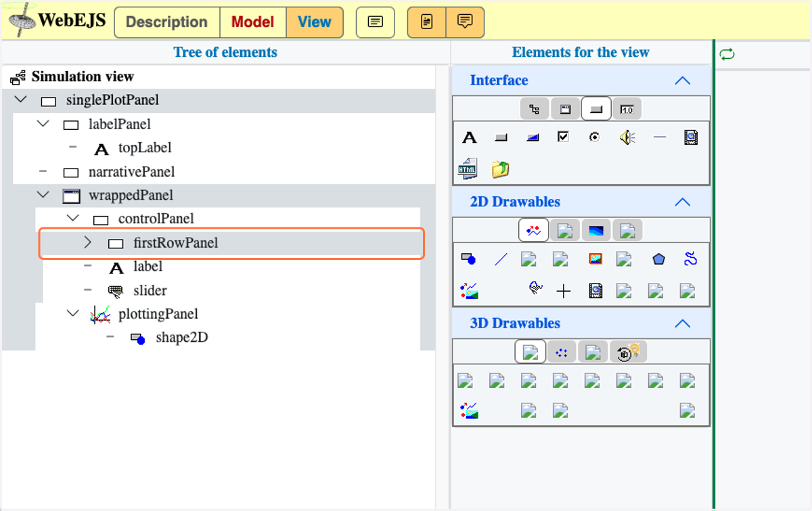
Task: Collapse the wrappedPanel node
Action: (x=43, y=194)
